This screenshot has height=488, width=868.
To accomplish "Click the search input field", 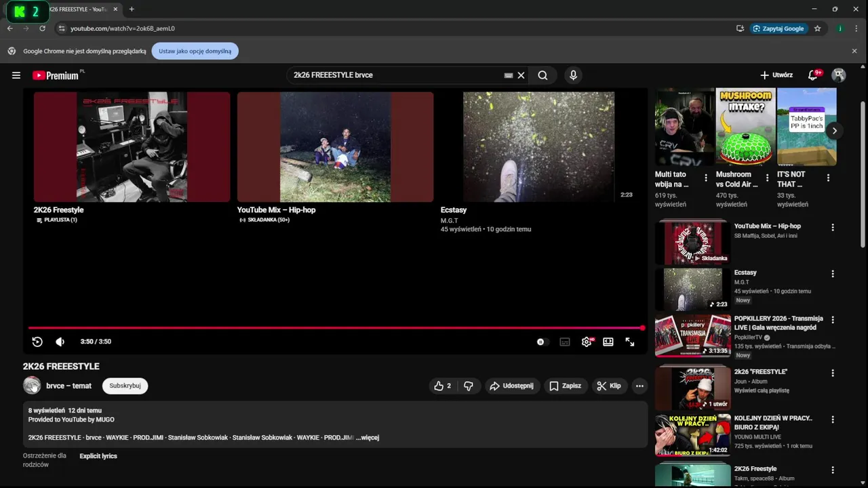I will tap(397, 75).
